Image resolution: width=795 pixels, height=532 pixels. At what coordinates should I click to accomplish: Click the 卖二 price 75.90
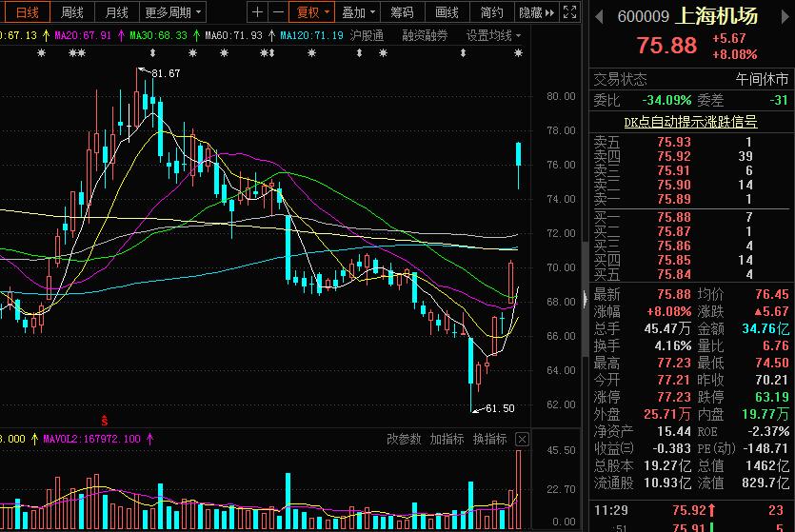tap(674, 185)
